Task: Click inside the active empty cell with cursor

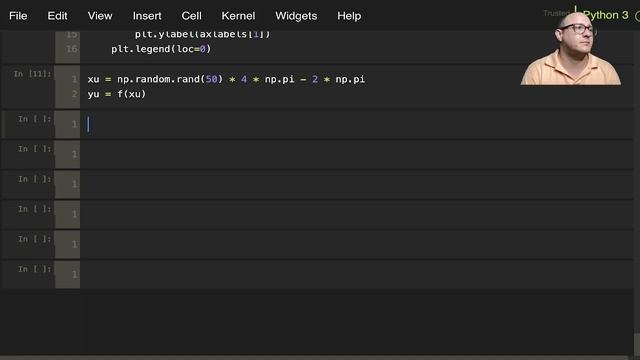Action: [x=356, y=124]
